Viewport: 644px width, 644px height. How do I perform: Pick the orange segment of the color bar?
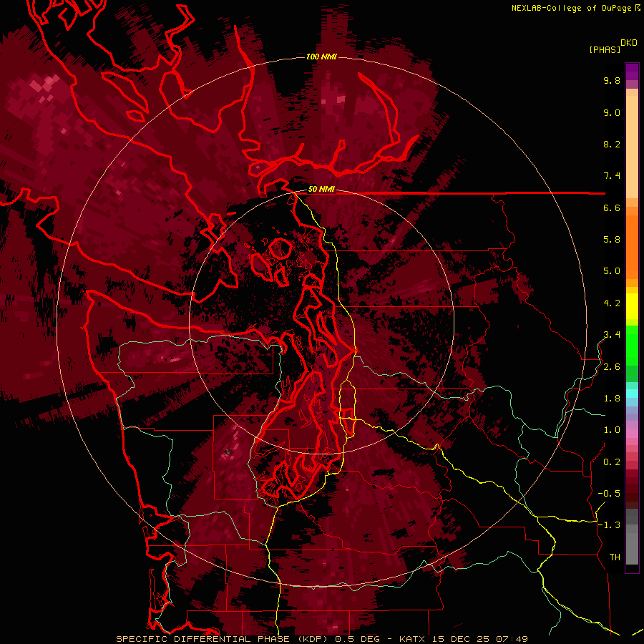632,246
